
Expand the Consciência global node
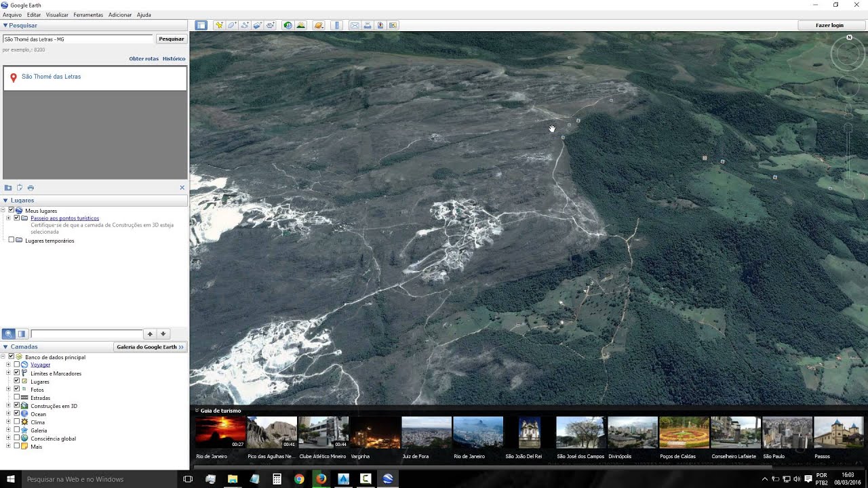pos(9,438)
